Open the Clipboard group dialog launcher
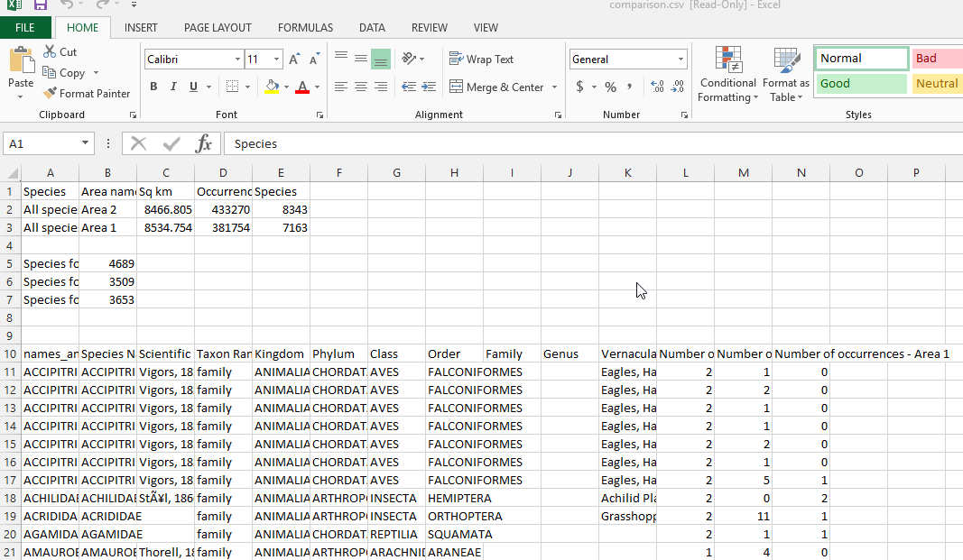963x560 pixels. pyautogui.click(x=132, y=115)
